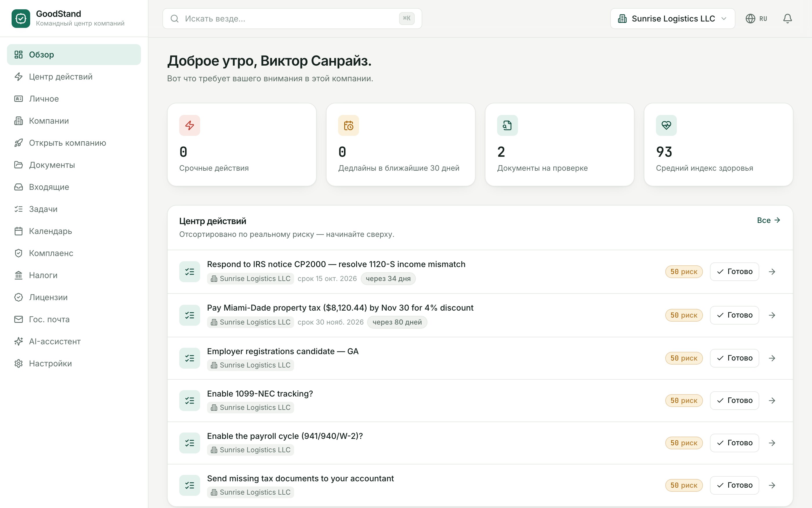Click the task icon beside the IRS notice CP2000 item
The image size is (812, 508).
click(190, 271)
